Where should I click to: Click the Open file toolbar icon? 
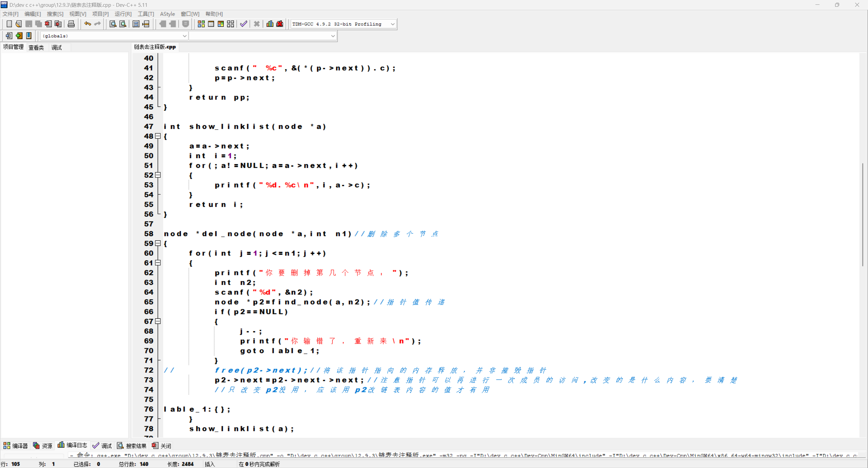[19, 24]
